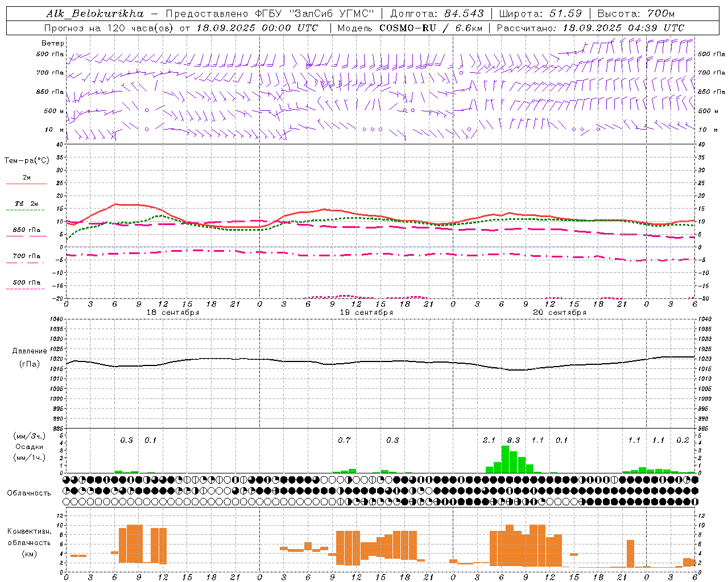This screenshot has width=728, height=582.
Task: Click the dashed line sample under 'Td 2м'
Action: 26,210
